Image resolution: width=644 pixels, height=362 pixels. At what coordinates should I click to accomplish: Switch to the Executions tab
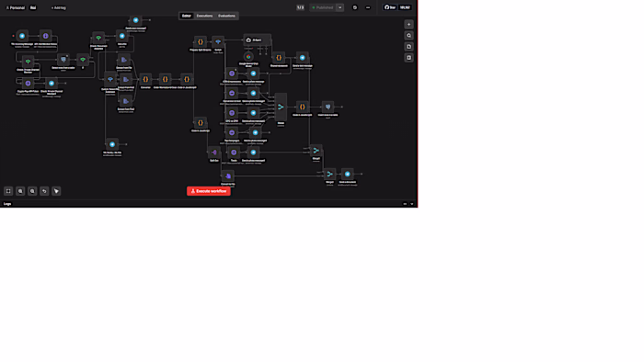(x=204, y=16)
